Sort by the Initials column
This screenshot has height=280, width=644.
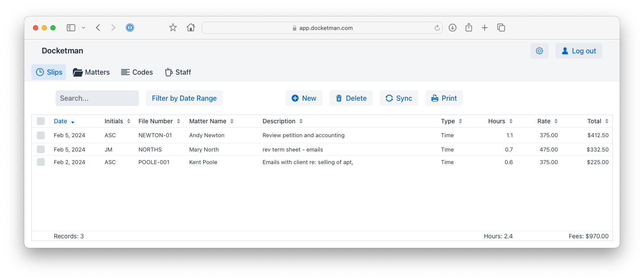click(x=118, y=121)
